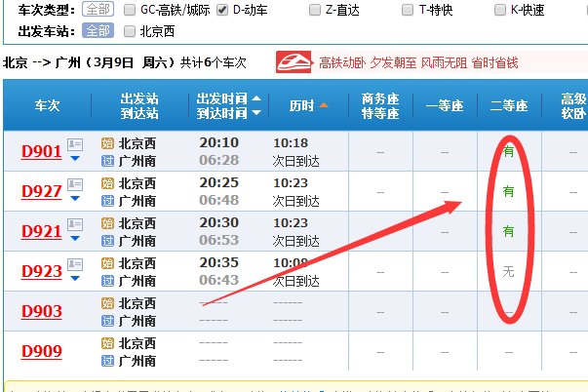Click the 一等座 column header
The height and width of the screenshot is (392, 588).
coord(445,105)
